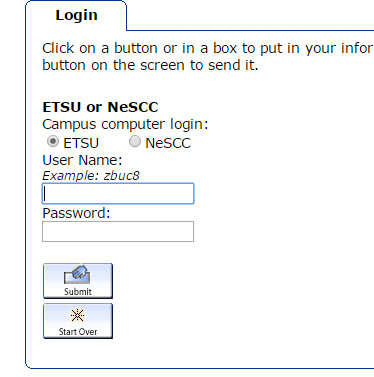Focus the Password text box
Image resolution: width=374 pixels, height=377 pixels.
(x=118, y=231)
